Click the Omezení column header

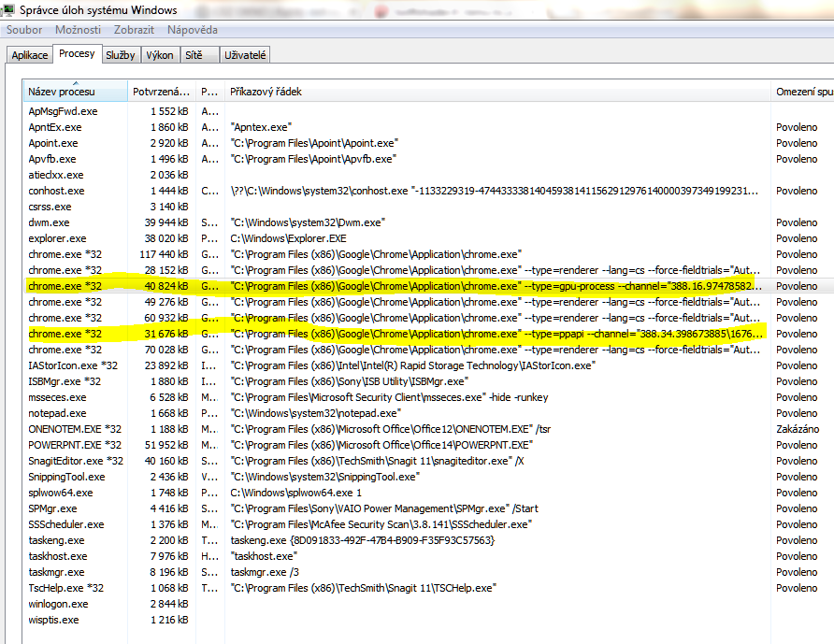click(802, 92)
